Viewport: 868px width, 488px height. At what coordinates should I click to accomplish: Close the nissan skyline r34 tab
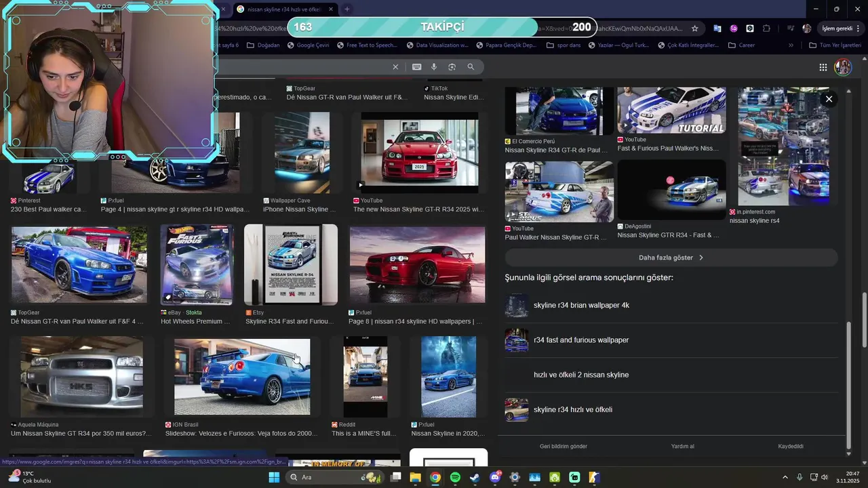pyautogui.click(x=331, y=9)
